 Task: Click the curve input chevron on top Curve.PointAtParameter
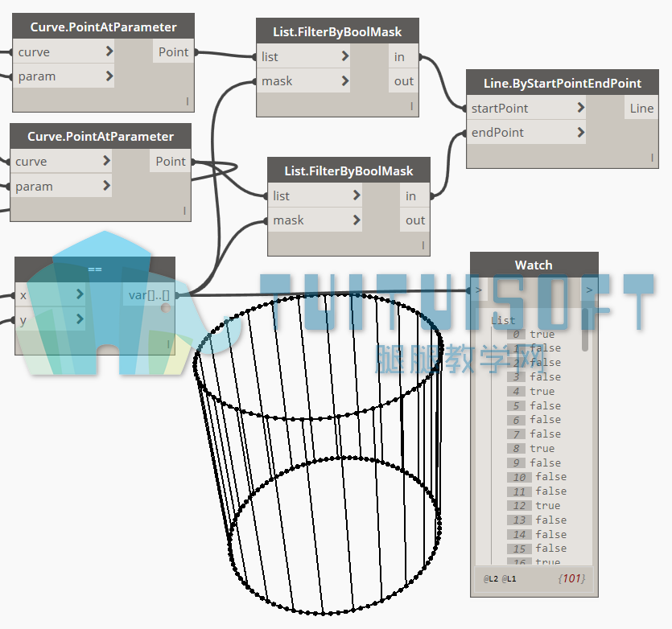pyautogui.click(x=109, y=51)
